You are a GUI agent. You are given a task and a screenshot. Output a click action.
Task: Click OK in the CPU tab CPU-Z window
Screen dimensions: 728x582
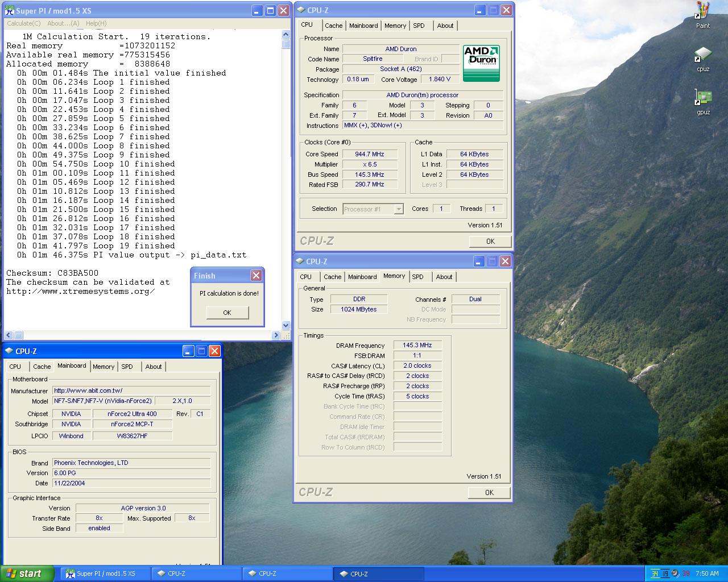490,242
